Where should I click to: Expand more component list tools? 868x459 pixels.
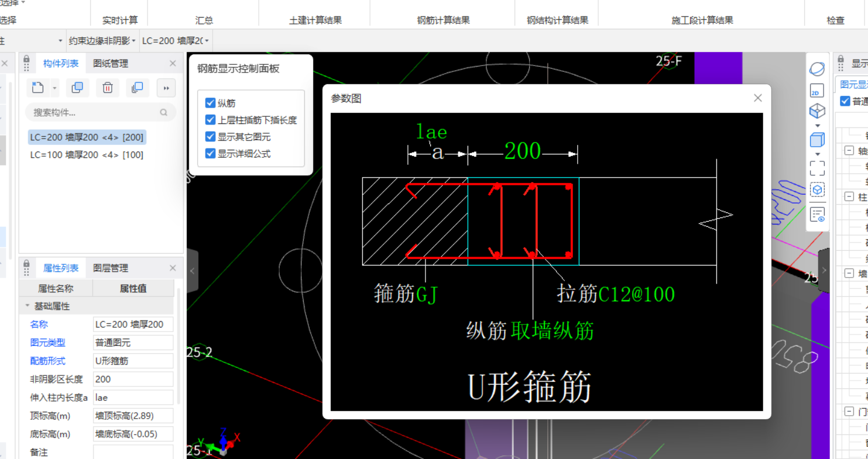[166, 88]
